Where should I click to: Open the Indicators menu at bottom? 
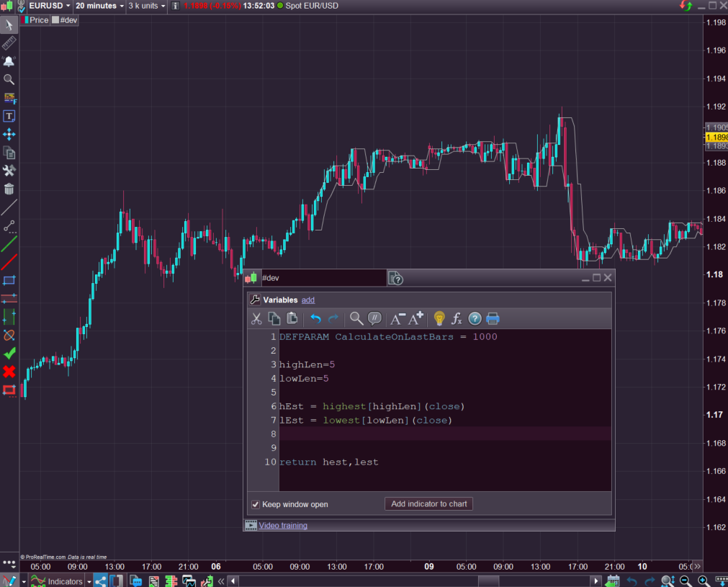pyautogui.click(x=65, y=581)
